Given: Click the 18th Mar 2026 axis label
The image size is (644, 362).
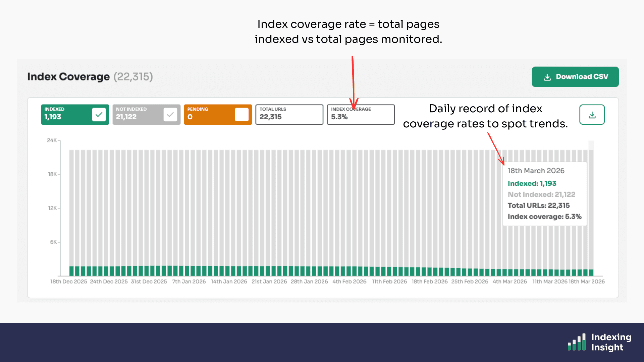Looking at the screenshot, I should [587, 282].
